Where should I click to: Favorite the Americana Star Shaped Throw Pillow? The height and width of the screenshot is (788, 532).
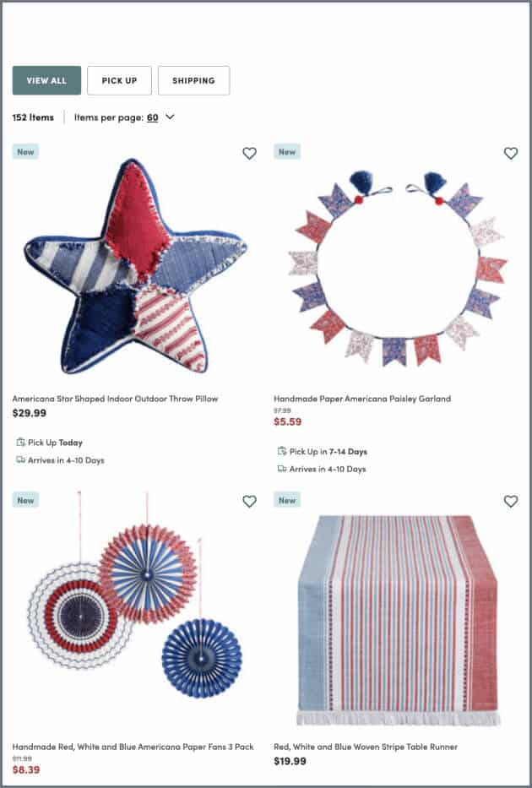(250, 153)
